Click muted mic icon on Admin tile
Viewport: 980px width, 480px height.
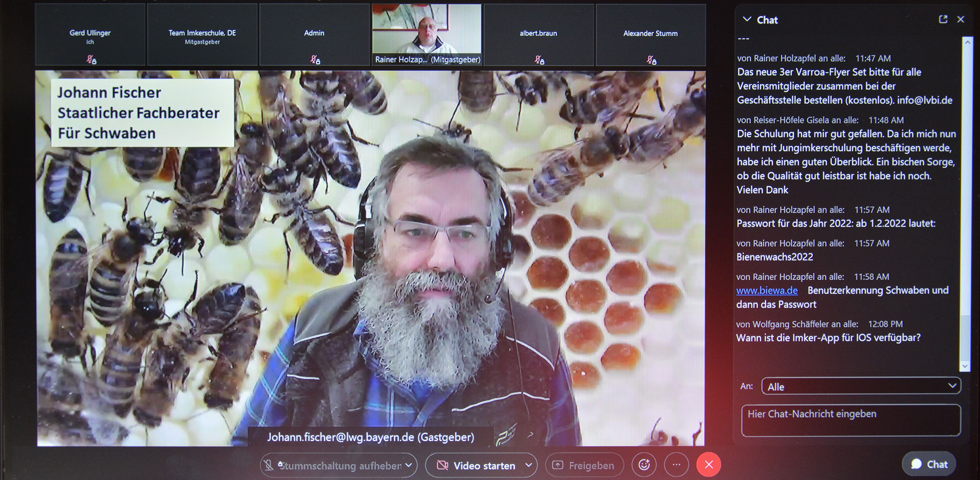(315, 59)
